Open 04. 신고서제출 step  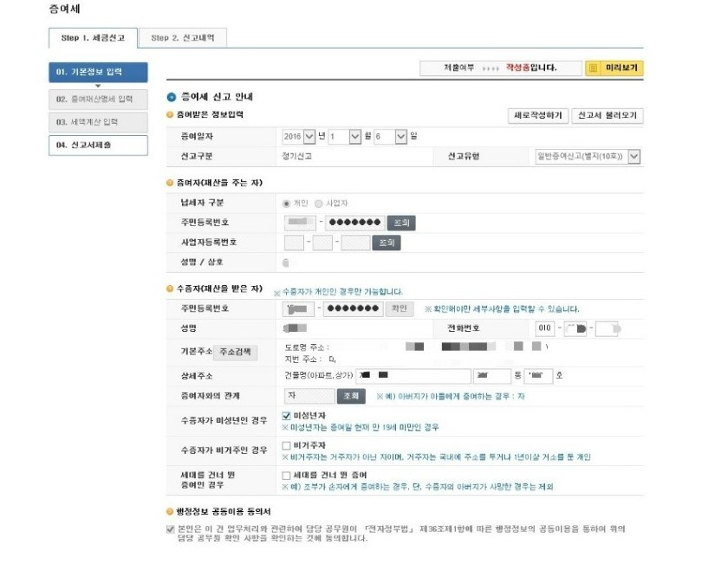(x=98, y=146)
